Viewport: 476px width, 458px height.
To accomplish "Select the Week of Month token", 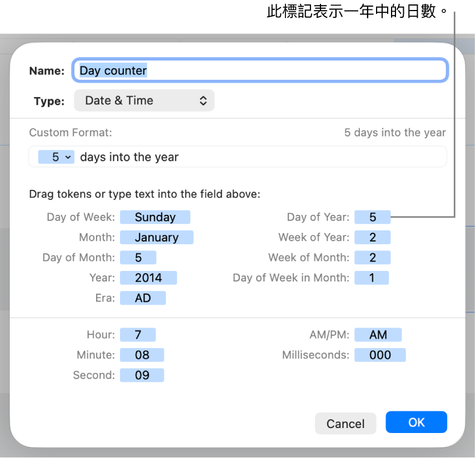I will pos(373,258).
